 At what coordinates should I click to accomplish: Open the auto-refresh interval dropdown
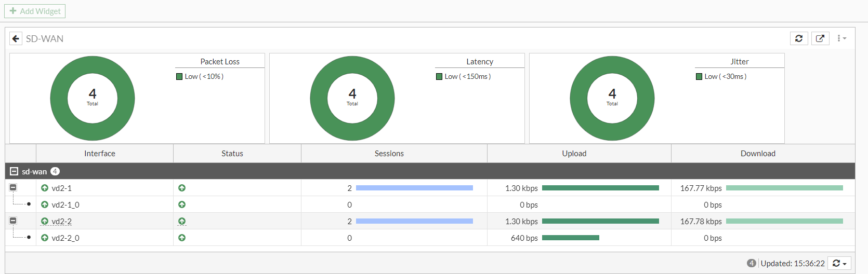click(839, 263)
